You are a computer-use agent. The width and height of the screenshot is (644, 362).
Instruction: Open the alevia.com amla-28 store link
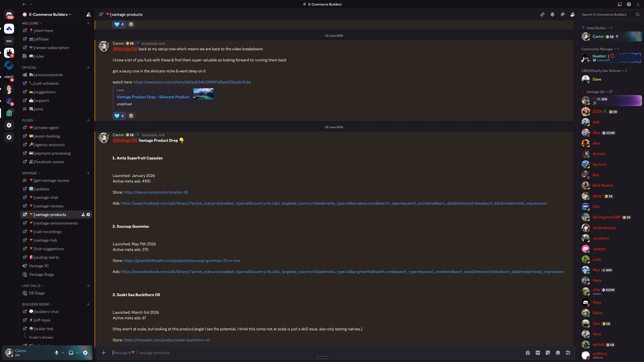point(155,192)
